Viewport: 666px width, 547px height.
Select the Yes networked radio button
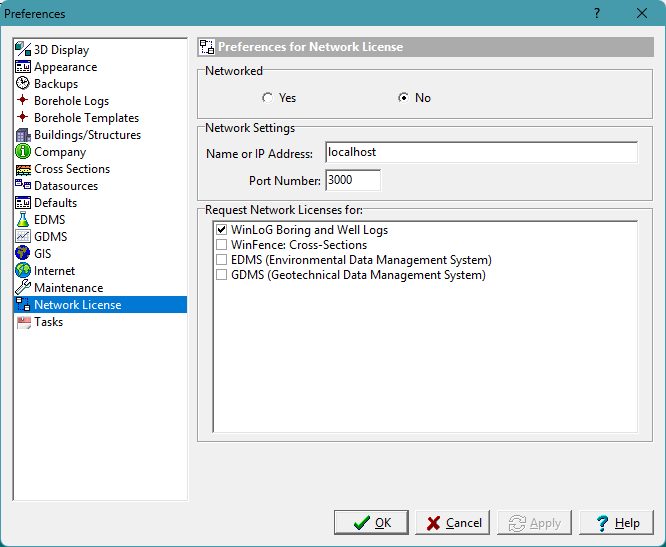[x=267, y=98]
